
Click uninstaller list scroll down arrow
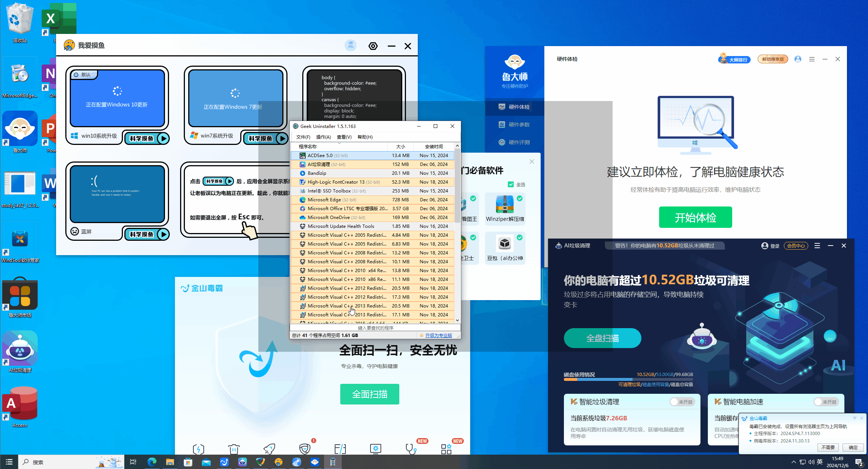click(x=457, y=320)
